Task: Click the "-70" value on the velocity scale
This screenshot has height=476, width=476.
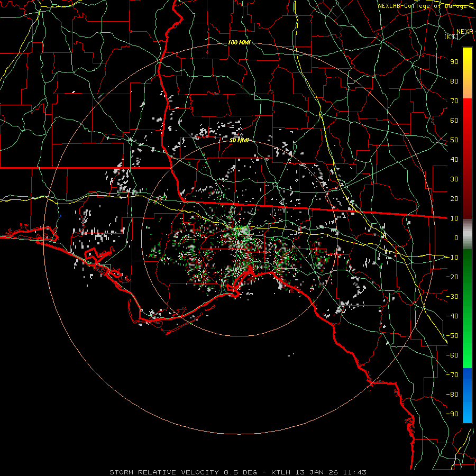Action: click(452, 374)
